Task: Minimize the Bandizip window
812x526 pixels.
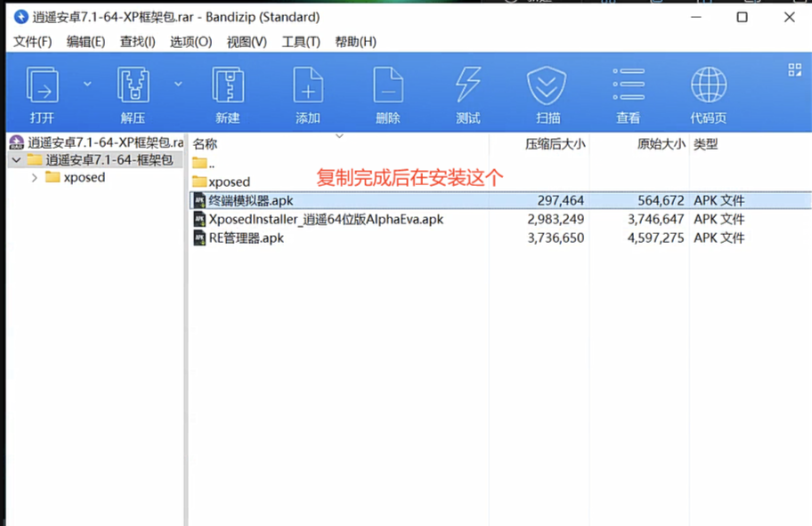Action: coord(696,17)
